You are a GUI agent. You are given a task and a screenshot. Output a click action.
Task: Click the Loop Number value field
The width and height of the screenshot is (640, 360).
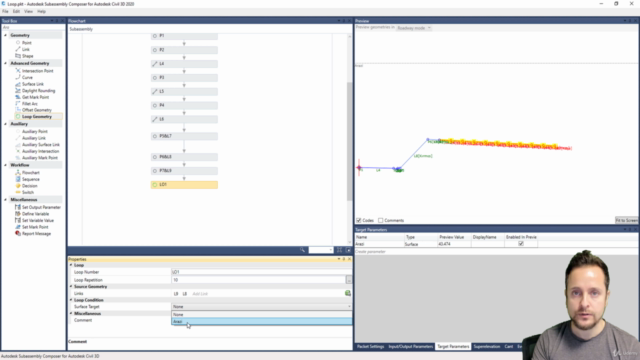[x=261, y=272]
